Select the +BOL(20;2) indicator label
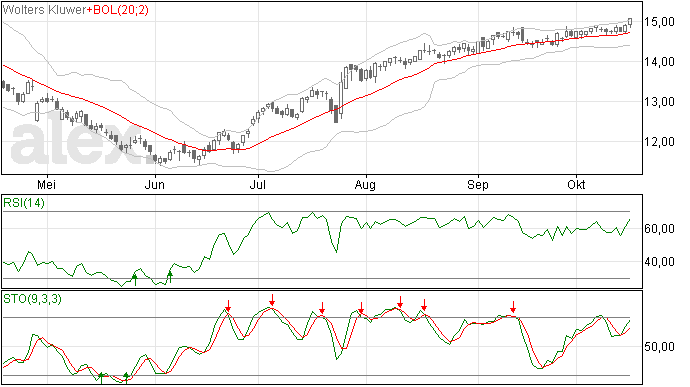The width and height of the screenshot is (690, 387). pyautogui.click(x=117, y=10)
